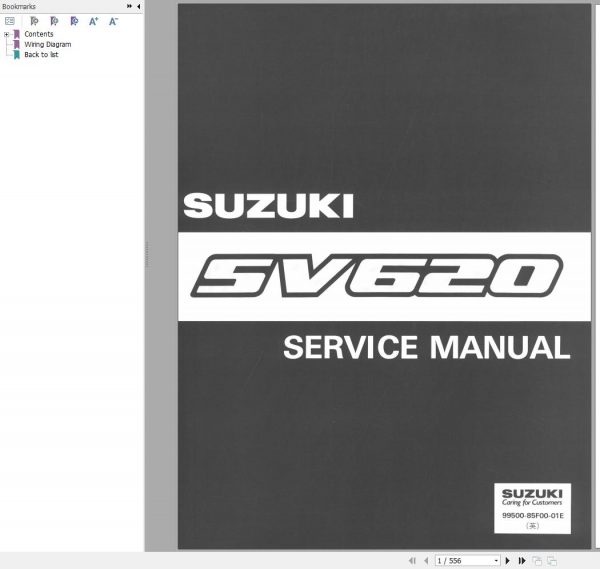Open the page number dropdown arrow
This screenshot has width=600, height=569.
pyautogui.click(x=496, y=561)
